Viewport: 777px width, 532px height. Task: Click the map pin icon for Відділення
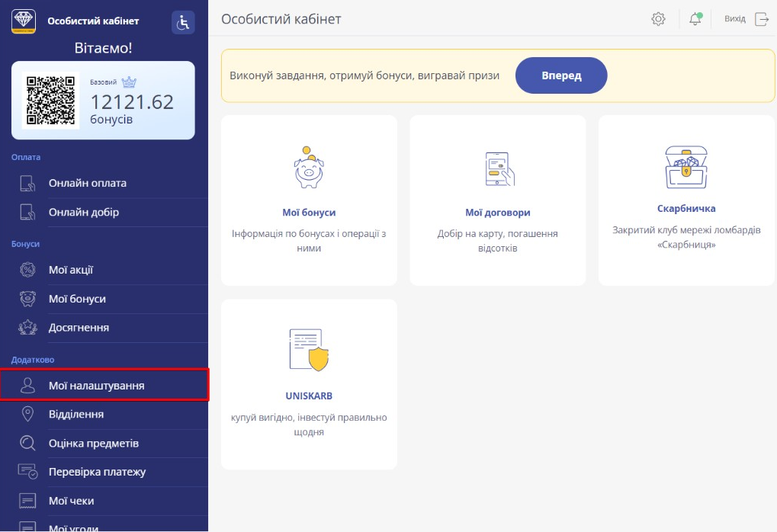coord(27,414)
